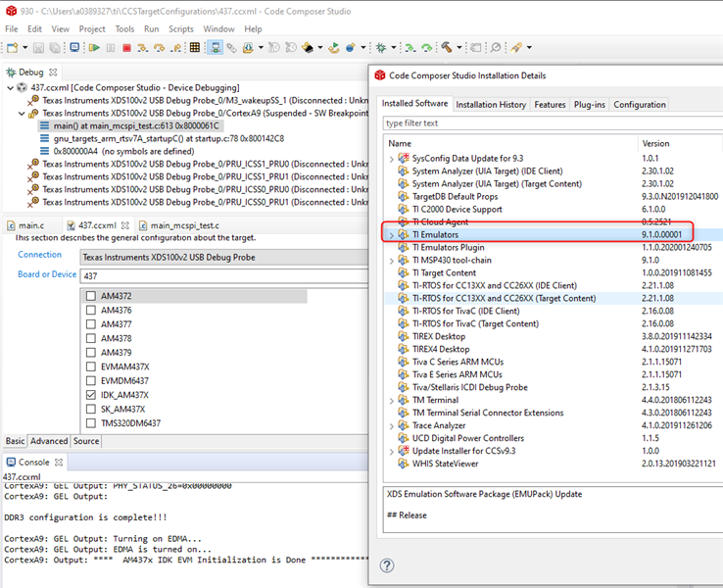This screenshot has height=588, width=723.
Task: Check the AM4379 device checkbox
Action: coord(91,353)
